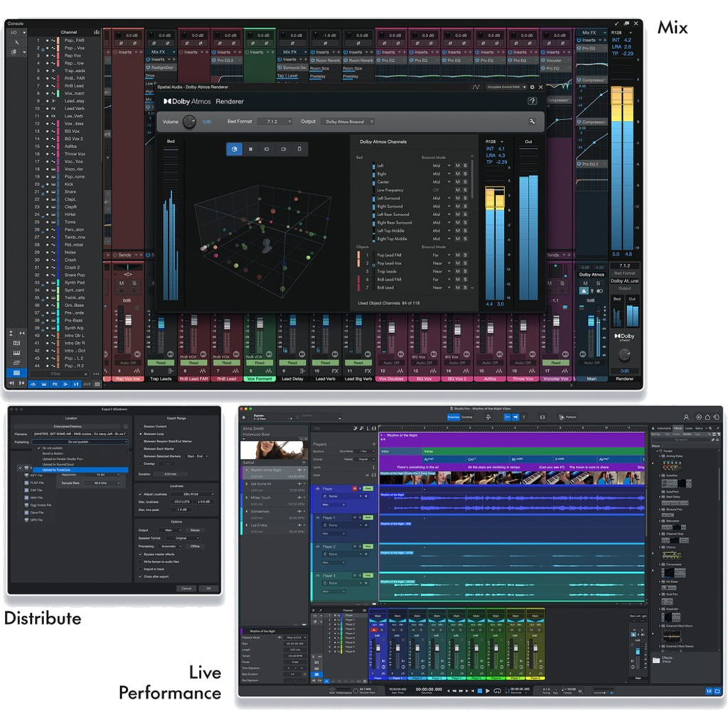Choose Upload to TuneCore menu entry
728x728 pixels.
click(80, 470)
